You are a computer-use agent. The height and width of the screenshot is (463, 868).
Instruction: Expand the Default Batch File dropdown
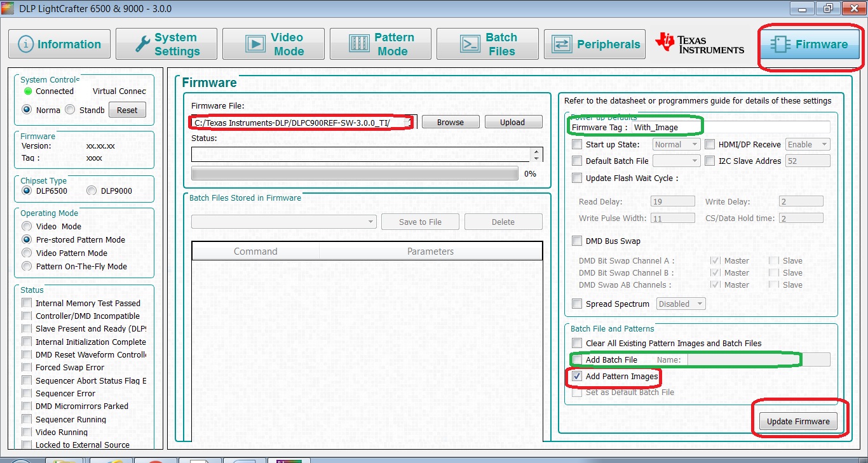point(677,161)
